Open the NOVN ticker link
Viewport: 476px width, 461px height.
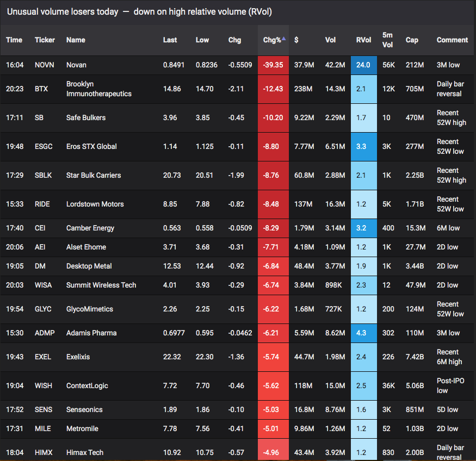click(x=44, y=65)
